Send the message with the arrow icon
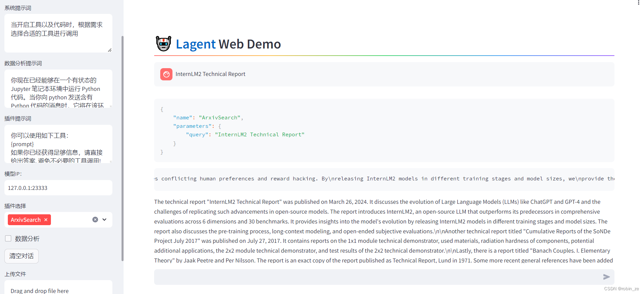The image size is (644, 294). pyautogui.click(x=606, y=277)
